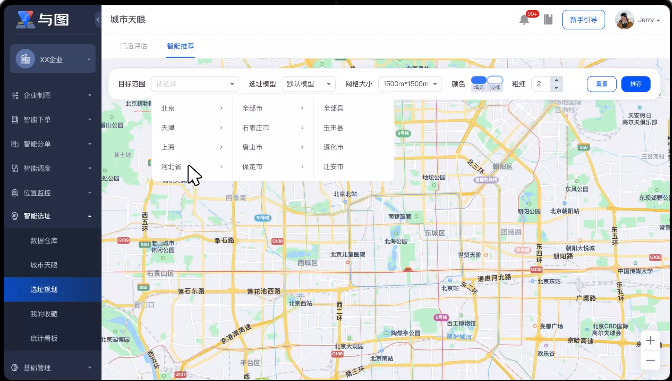
Task: Click the 智能分单 sidebar icon
Action: (x=15, y=144)
